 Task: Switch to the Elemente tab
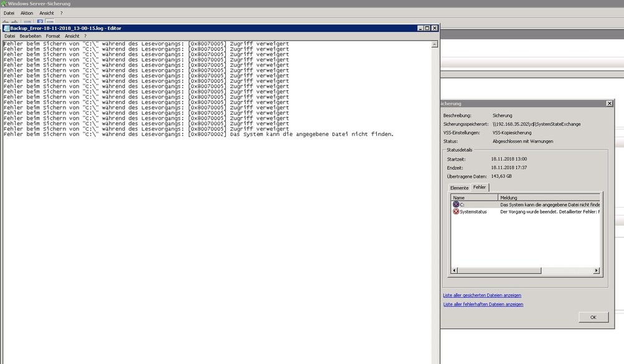tap(459, 188)
